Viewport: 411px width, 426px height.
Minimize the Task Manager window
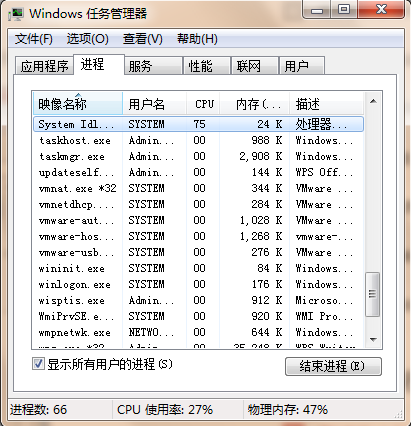click(317, 10)
